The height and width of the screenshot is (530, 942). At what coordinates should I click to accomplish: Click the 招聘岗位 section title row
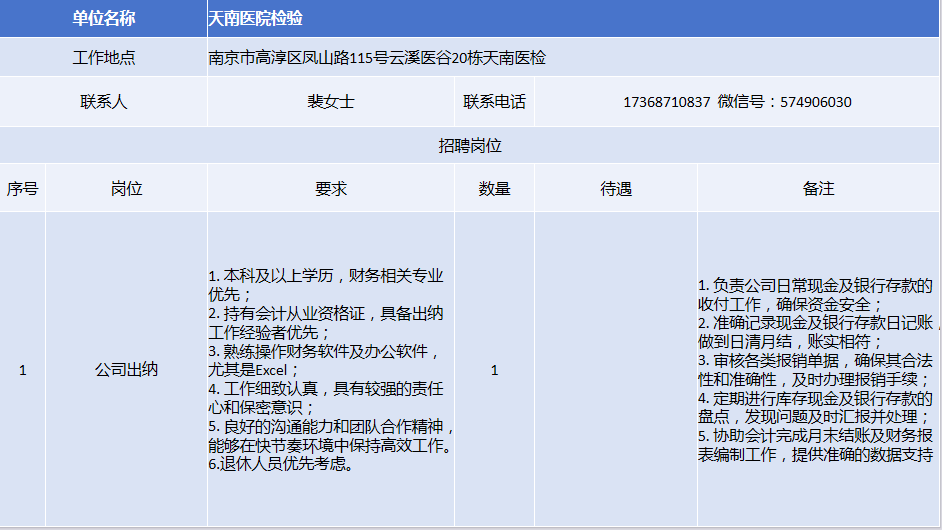pyautogui.click(x=470, y=146)
